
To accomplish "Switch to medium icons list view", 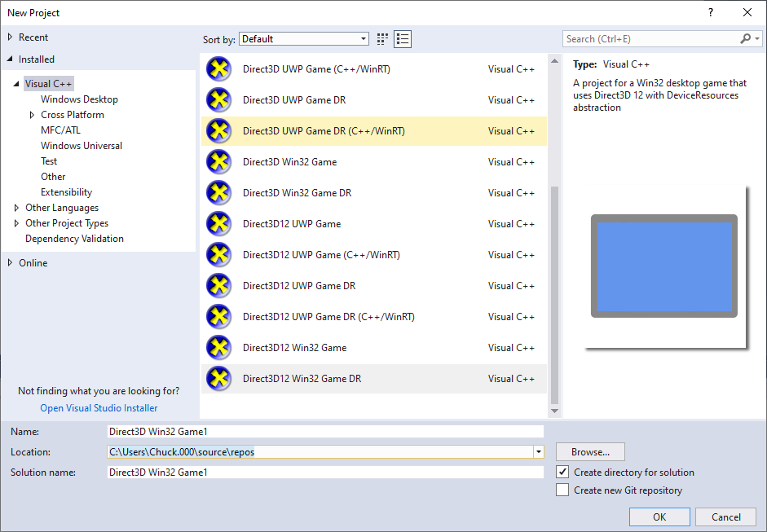I will [x=403, y=39].
